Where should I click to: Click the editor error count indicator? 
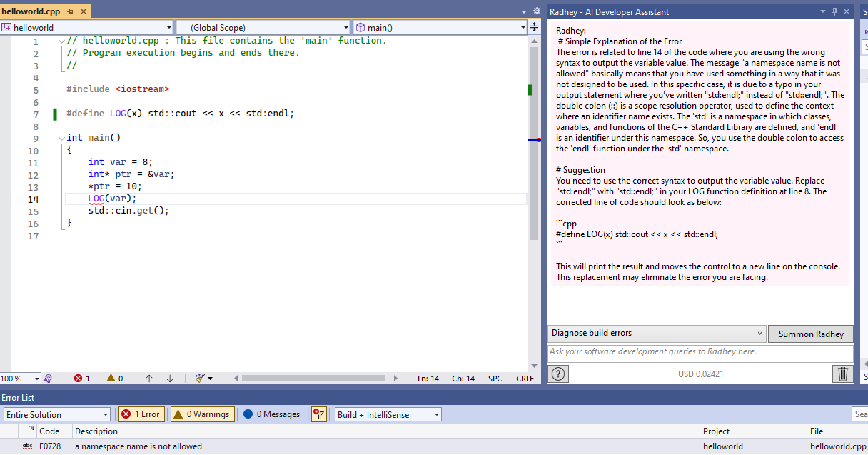[x=82, y=379]
